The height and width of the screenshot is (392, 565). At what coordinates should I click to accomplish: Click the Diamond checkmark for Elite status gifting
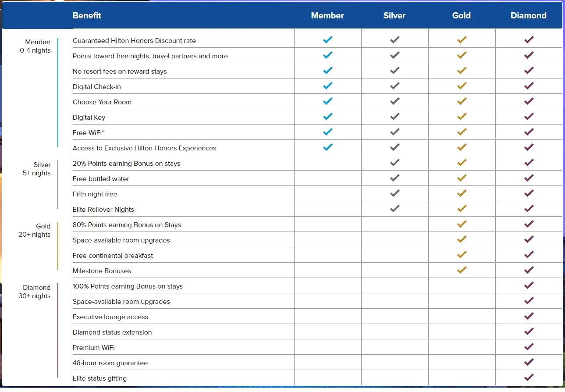coord(529,378)
